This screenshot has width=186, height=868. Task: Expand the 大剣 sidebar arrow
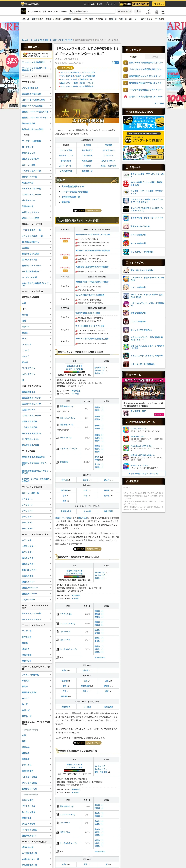(51, 303)
